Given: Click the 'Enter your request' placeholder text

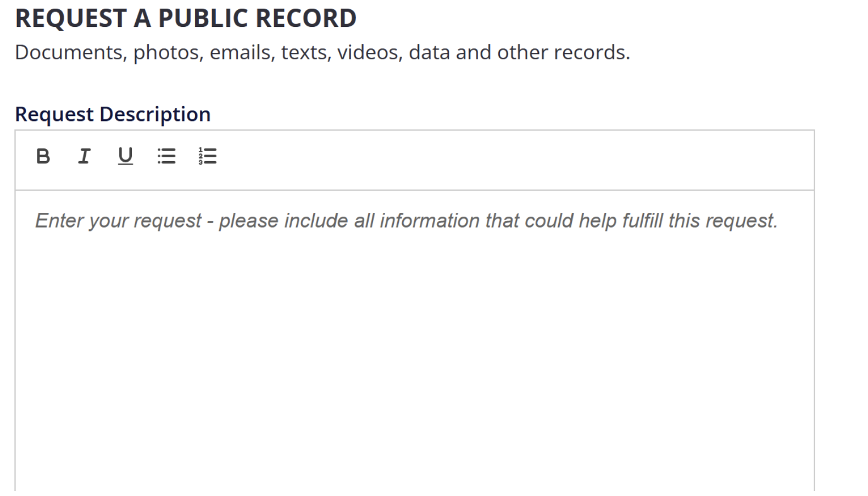Looking at the screenshot, I should [x=406, y=221].
